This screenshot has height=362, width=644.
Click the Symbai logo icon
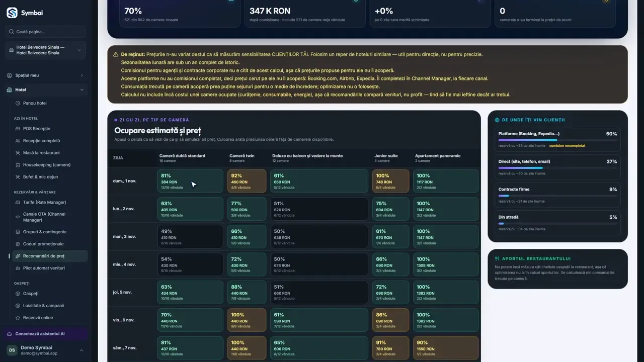tap(12, 13)
